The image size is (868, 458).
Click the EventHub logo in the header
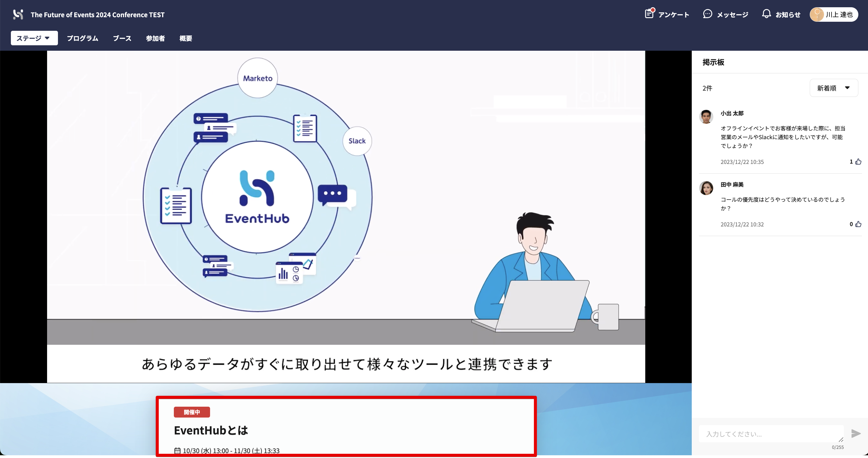tap(18, 14)
